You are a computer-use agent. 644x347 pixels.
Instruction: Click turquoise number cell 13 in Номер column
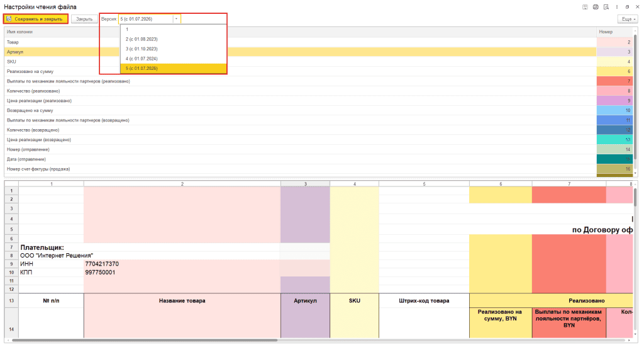coord(615,140)
